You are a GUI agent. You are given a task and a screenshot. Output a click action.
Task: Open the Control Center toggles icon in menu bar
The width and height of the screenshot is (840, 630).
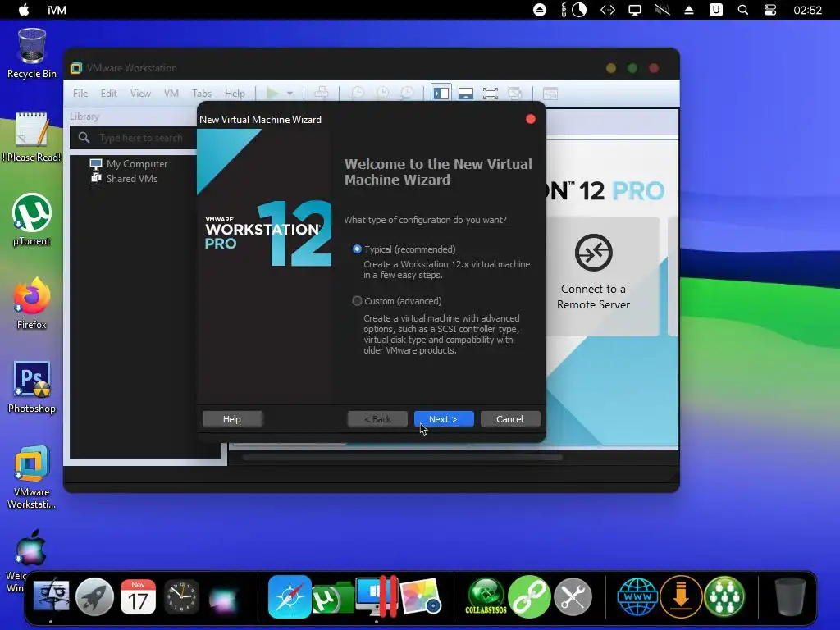click(x=769, y=10)
